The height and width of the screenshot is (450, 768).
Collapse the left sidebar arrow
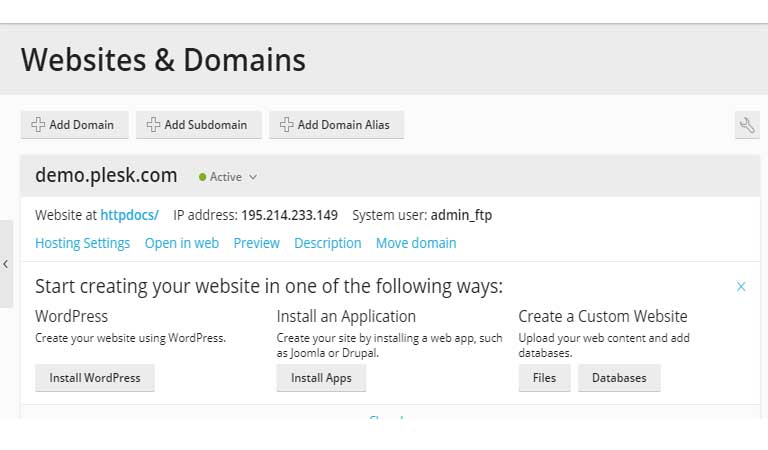tap(6, 264)
